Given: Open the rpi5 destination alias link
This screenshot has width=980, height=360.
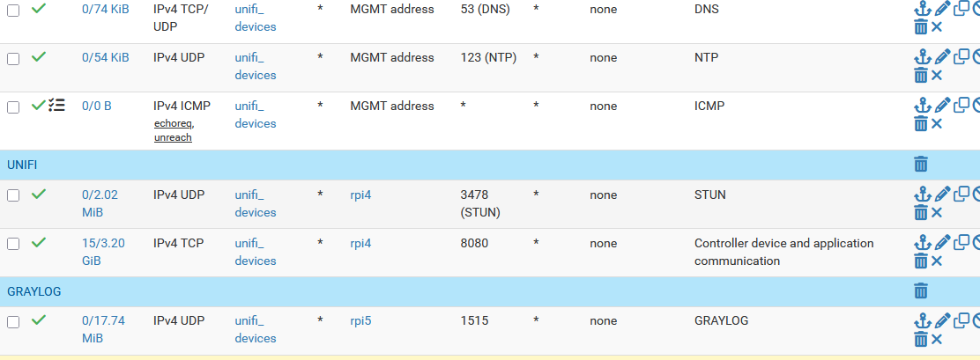Looking at the screenshot, I should (x=360, y=320).
